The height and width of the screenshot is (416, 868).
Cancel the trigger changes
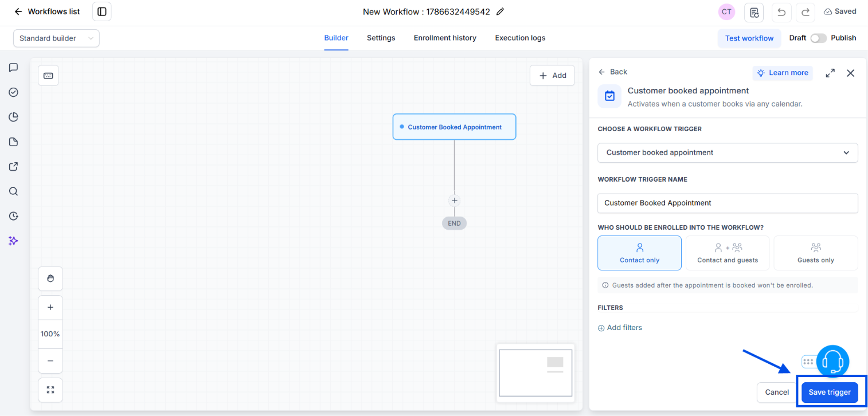pyautogui.click(x=777, y=393)
